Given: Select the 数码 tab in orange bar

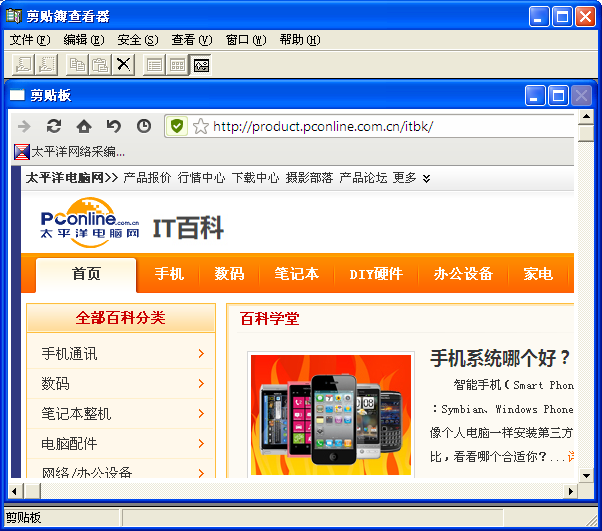Looking at the screenshot, I should coord(229,274).
